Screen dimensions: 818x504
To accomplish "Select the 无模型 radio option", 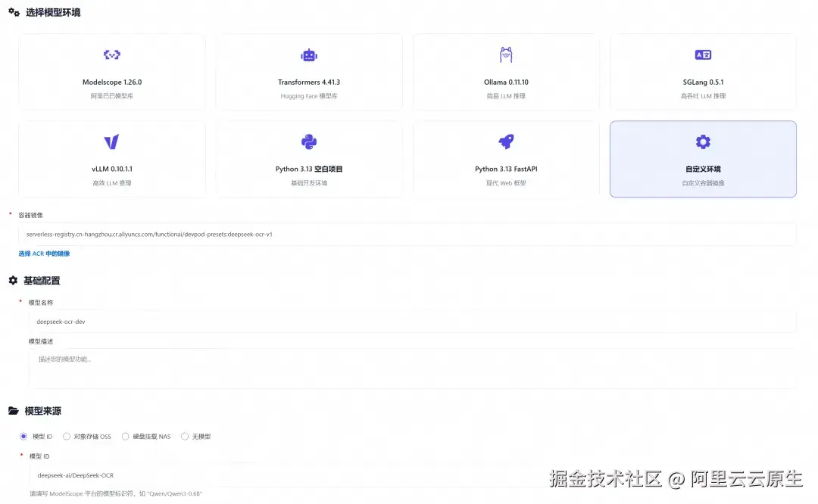I will [x=185, y=436].
